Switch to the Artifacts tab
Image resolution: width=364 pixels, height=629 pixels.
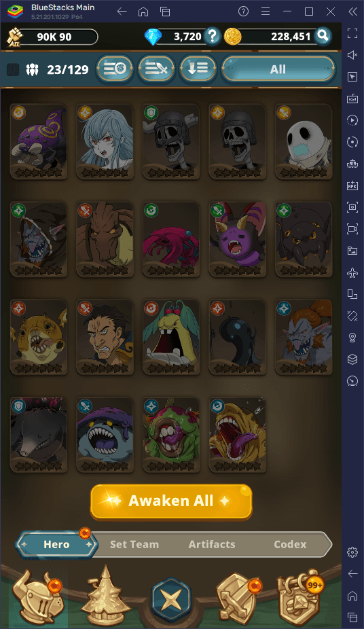(x=212, y=544)
